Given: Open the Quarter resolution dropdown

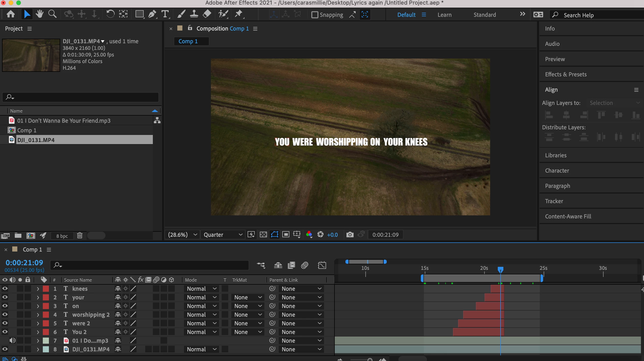Looking at the screenshot, I should [x=222, y=234].
